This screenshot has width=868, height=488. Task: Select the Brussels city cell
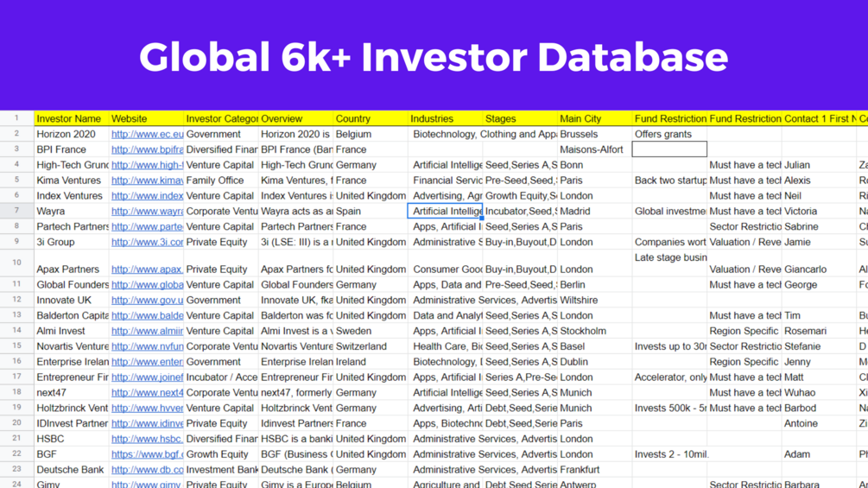(x=594, y=134)
